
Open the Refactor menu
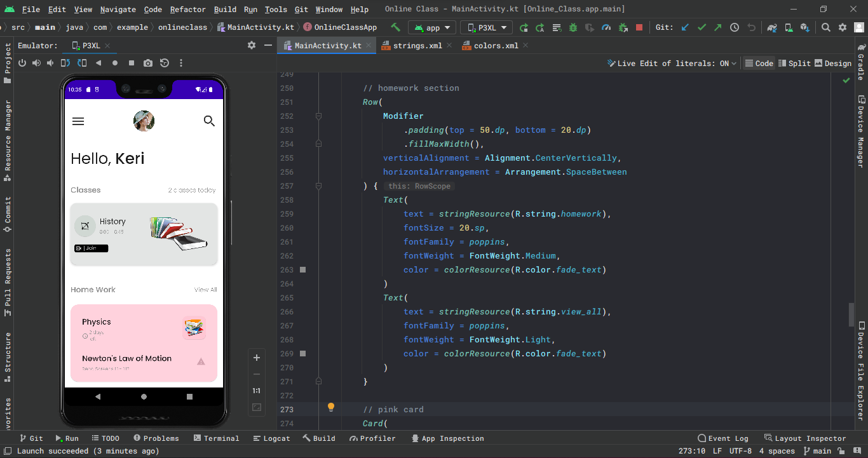tap(187, 9)
